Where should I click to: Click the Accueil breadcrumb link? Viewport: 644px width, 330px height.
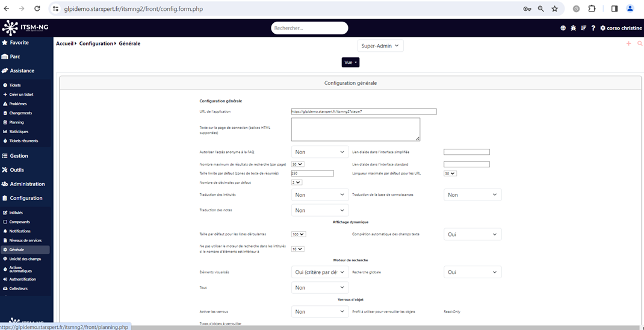64,43
